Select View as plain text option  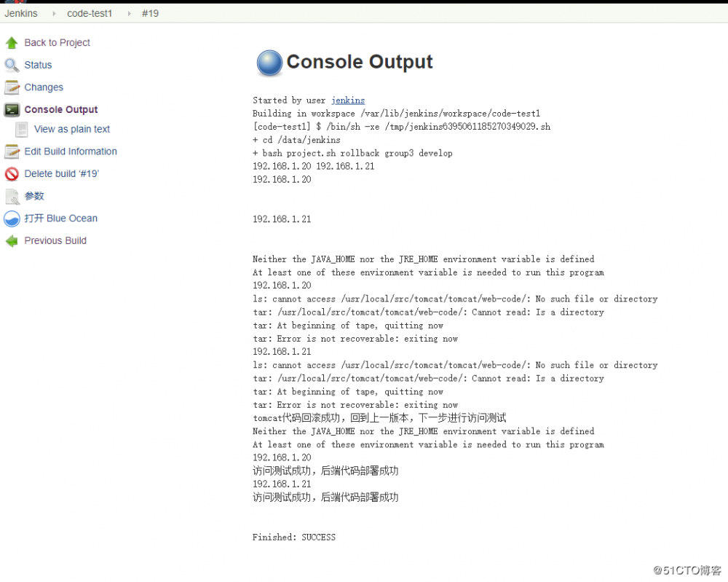tap(71, 129)
